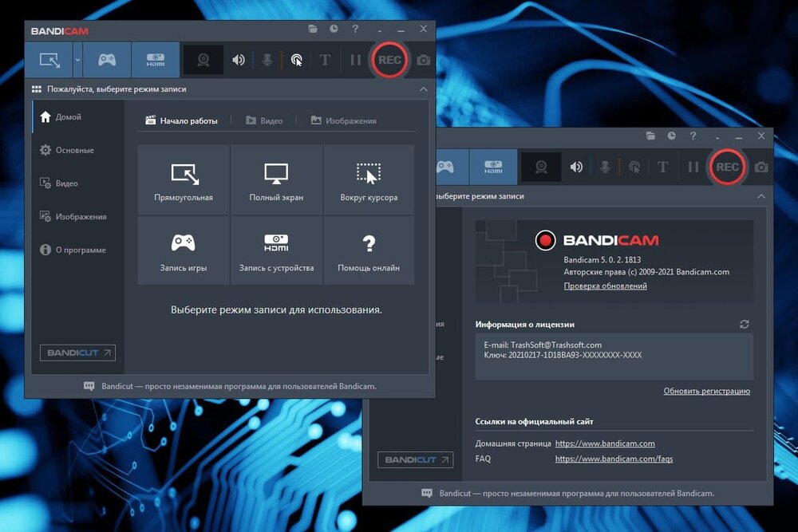Take screenshot with camera icon in front window
This screenshot has height=532, width=798.
(424, 60)
